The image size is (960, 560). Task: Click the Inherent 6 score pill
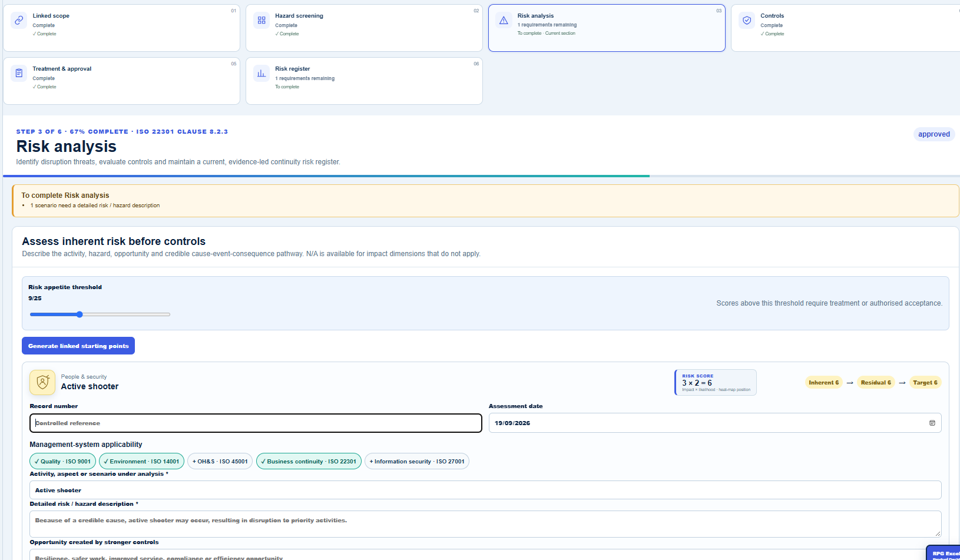tap(824, 382)
